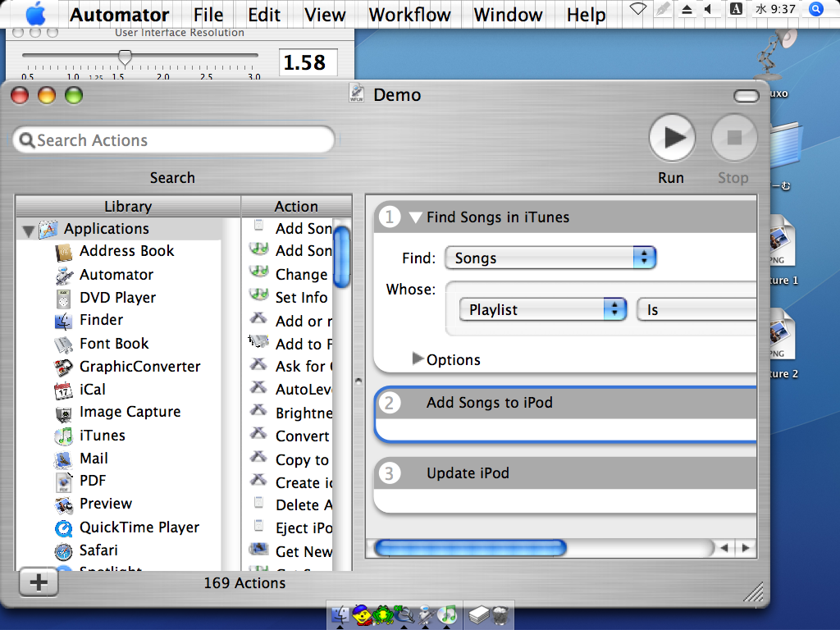Click the Action column header
This screenshot has width=840, height=630.
click(x=297, y=206)
